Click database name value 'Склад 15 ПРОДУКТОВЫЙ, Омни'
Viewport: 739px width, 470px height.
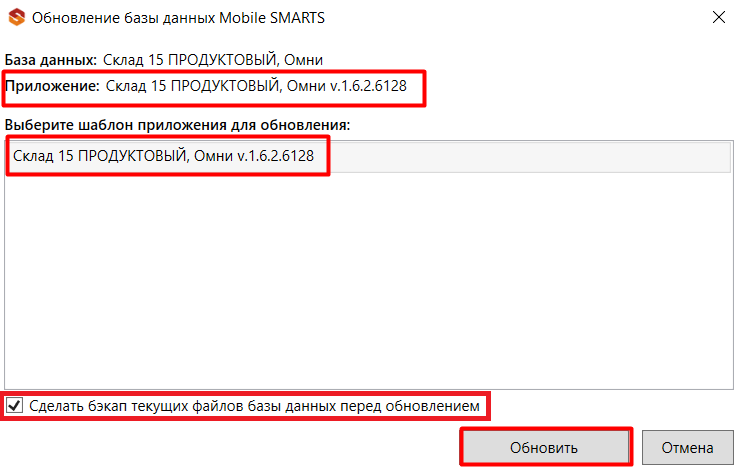[213, 60]
